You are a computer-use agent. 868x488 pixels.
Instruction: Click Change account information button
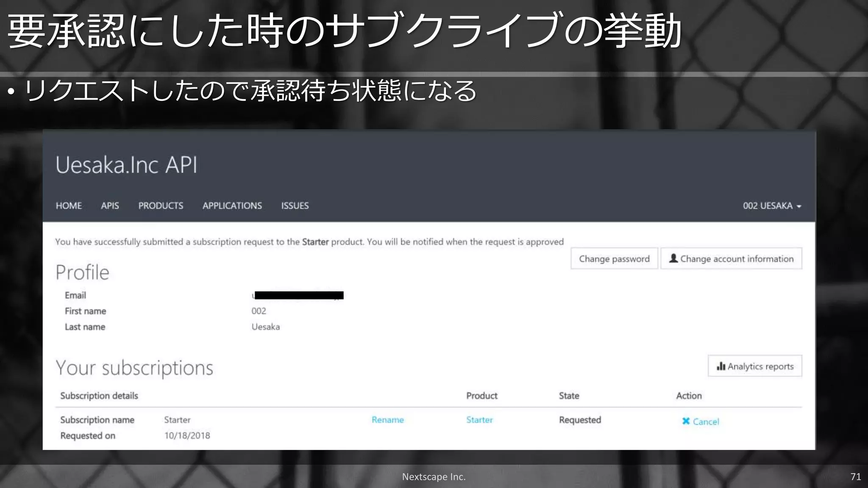(731, 258)
